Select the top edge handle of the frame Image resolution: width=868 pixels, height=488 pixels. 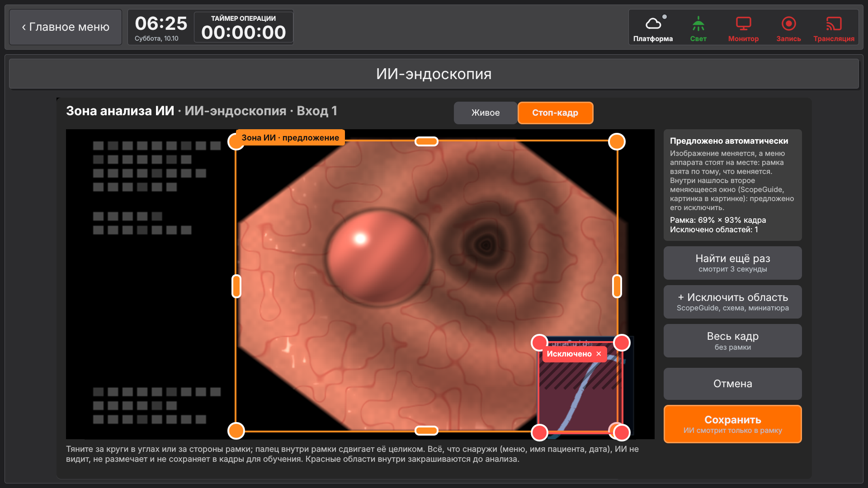pos(426,141)
